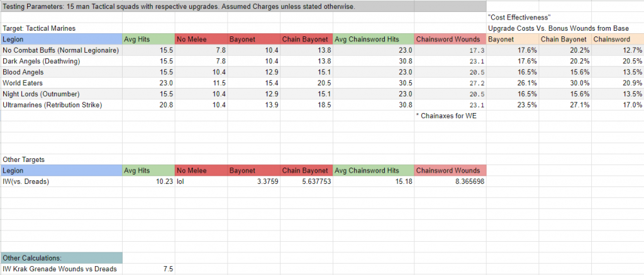Click the 5.637753 Chain Bayonet value
Screen dimensions: 644x275
316,181
